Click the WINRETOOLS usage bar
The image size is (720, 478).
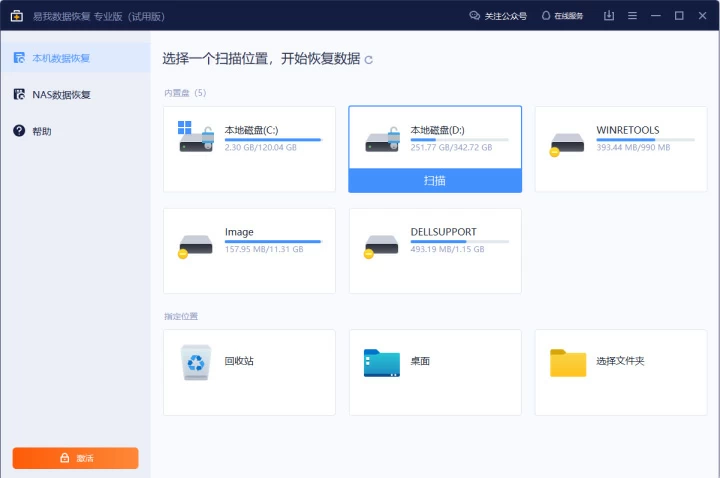pos(645,140)
